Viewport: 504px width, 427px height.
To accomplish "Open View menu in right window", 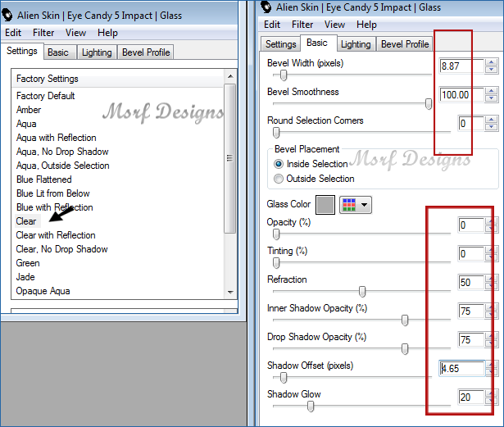I will click(x=334, y=25).
